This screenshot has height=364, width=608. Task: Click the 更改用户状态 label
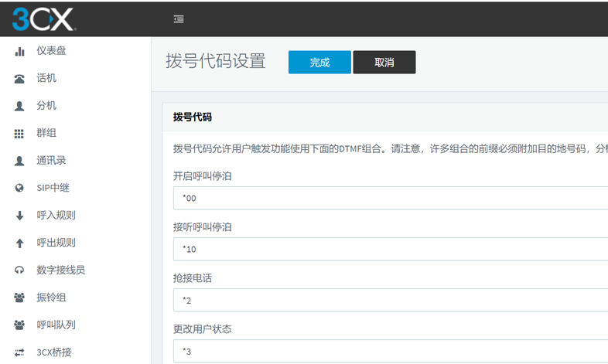(202, 329)
